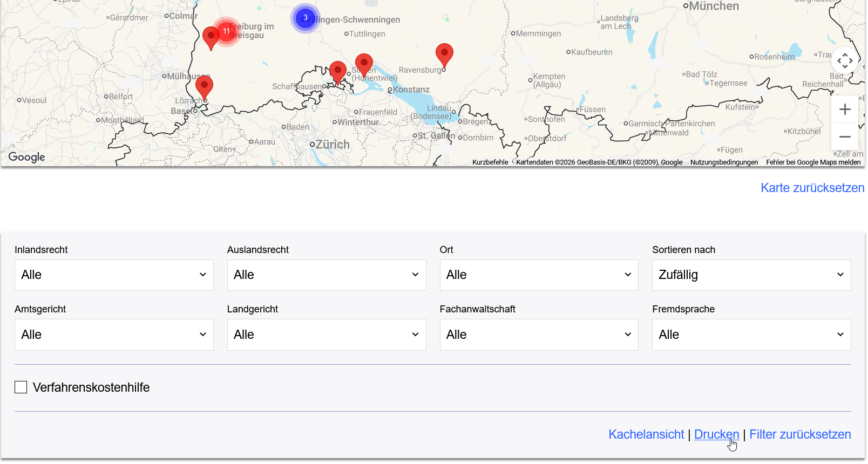The height and width of the screenshot is (464, 868).
Task: Click the blue cluster marker labeled 3
Action: click(306, 18)
